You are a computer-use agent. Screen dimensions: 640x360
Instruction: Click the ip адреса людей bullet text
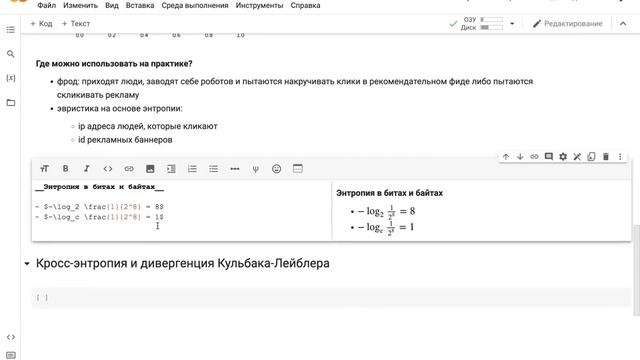[147, 126]
